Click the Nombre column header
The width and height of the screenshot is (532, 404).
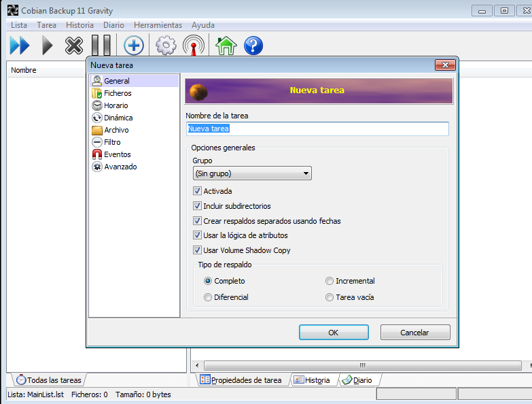click(x=47, y=70)
